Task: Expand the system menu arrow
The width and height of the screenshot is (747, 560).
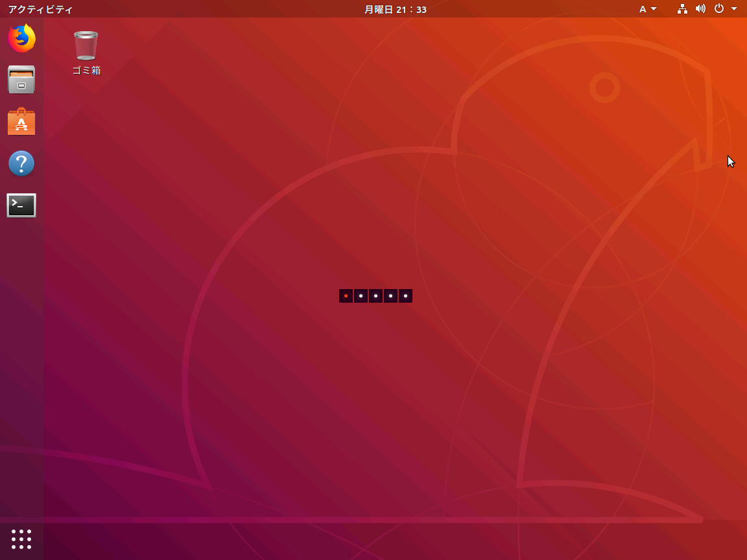Action: tap(734, 8)
